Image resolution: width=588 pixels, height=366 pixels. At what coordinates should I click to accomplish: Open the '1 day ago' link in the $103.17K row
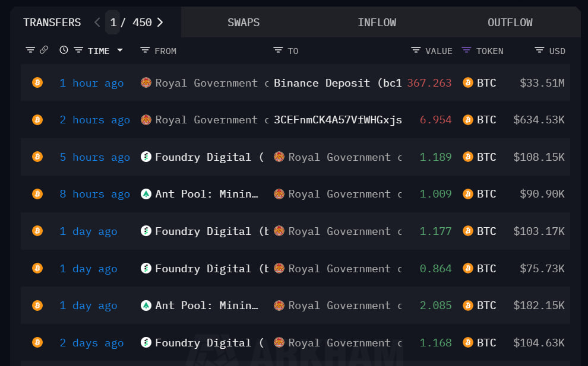88,231
